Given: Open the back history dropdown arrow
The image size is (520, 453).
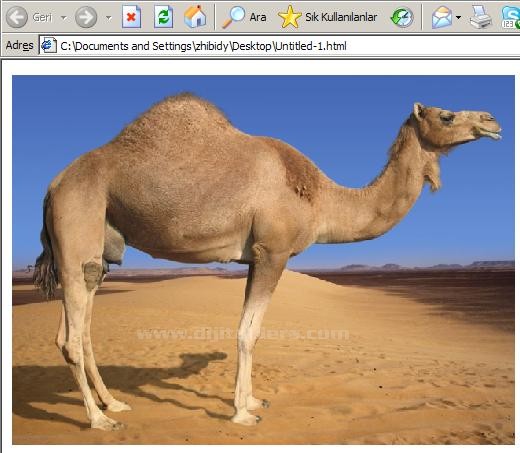Looking at the screenshot, I should coord(64,17).
